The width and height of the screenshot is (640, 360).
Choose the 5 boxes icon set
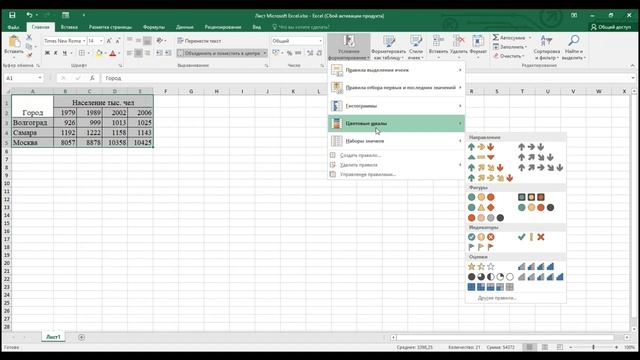click(x=491, y=287)
